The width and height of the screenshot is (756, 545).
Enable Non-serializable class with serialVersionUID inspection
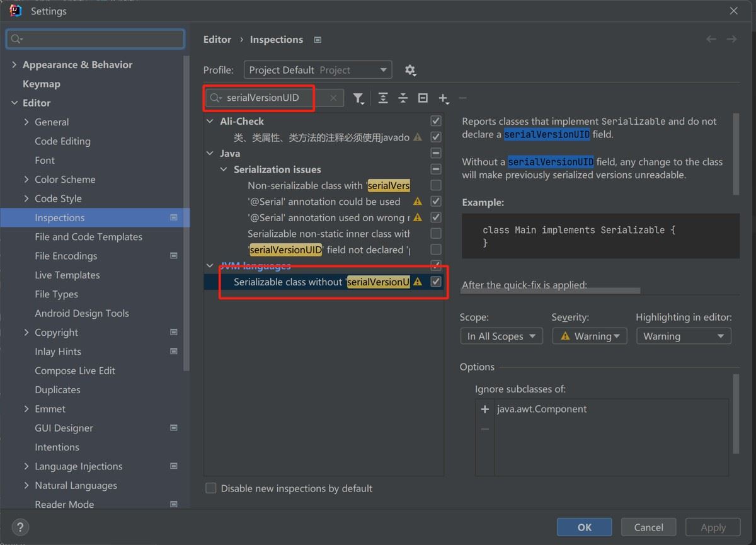[435, 185]
